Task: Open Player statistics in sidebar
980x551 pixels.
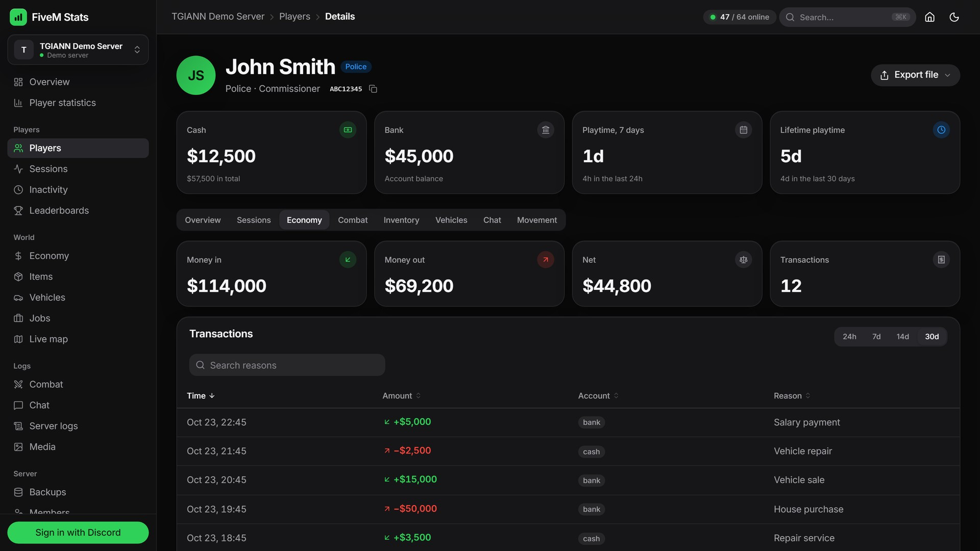Action: [x=78, y=103]
